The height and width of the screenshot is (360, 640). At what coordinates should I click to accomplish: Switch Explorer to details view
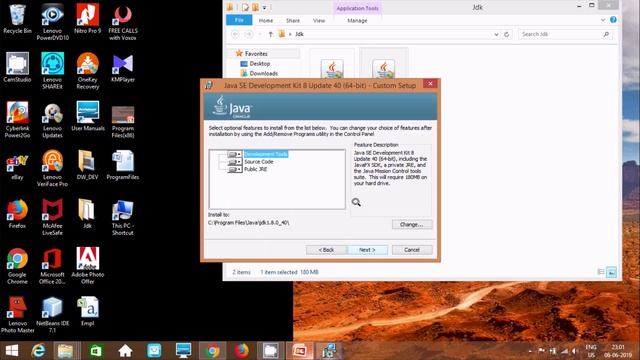601,272
